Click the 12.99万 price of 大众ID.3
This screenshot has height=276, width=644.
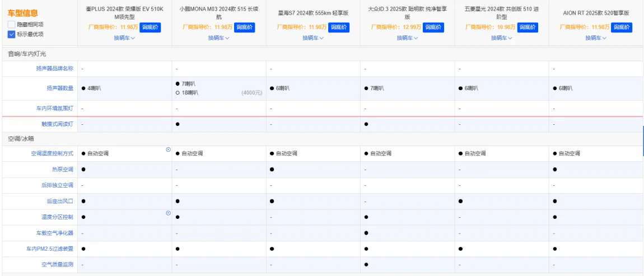pyautogui.click(x=412, y=27)
